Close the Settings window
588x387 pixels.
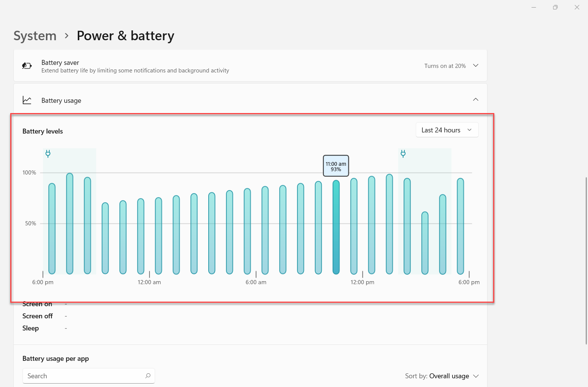pos(577,7)
